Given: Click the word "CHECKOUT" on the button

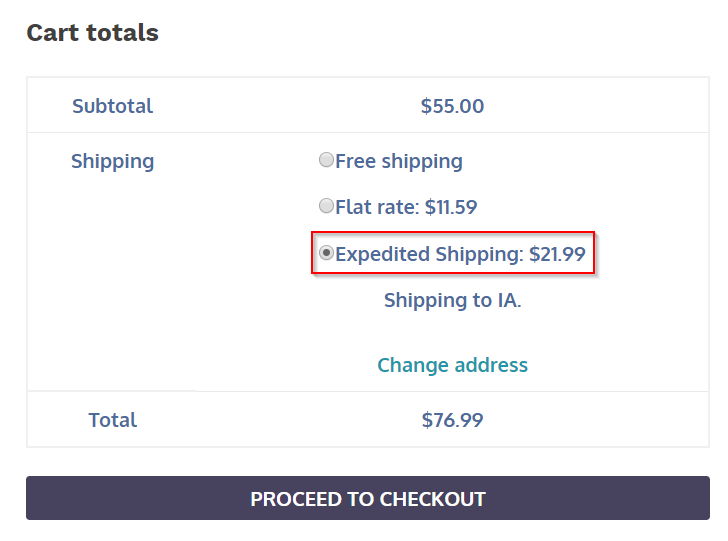Looking at the screenshot, I should (432, 499).
